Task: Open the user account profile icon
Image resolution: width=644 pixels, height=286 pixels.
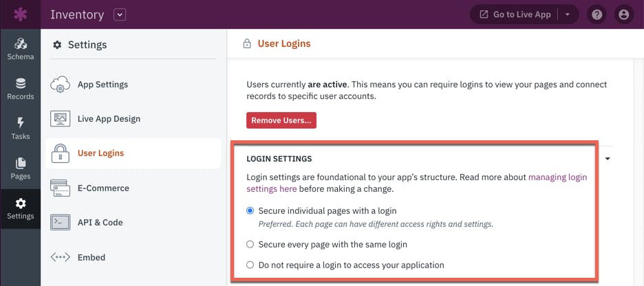Action: point(624,14)
